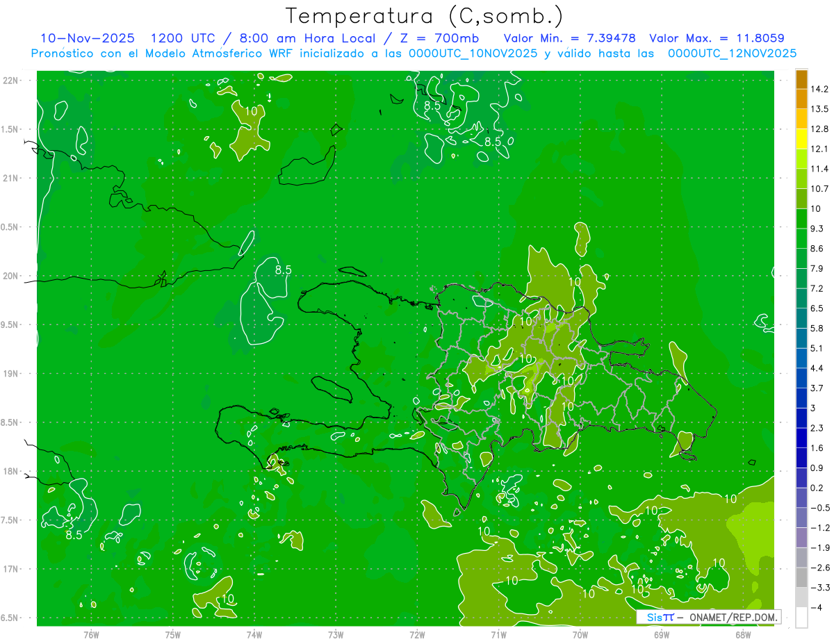Click the '14.2' colorbar value
Viewport: 834px width, 644px height.
click(819, 89)
